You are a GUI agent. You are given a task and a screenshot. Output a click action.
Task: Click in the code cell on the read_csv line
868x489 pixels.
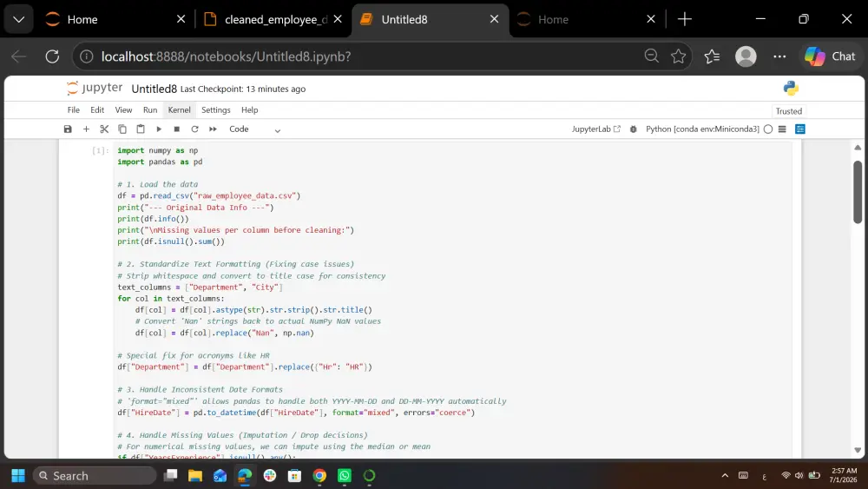click(x=208, y=195)
